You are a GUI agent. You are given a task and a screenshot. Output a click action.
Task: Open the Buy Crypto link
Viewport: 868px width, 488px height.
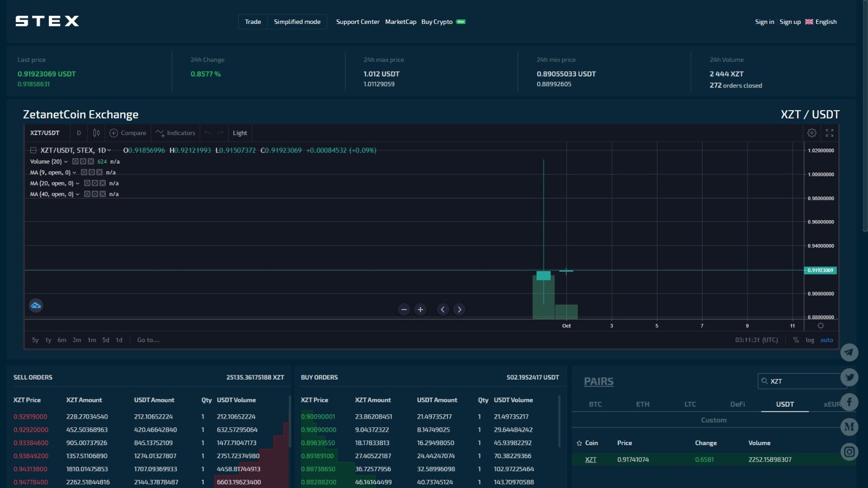(437, 22)
